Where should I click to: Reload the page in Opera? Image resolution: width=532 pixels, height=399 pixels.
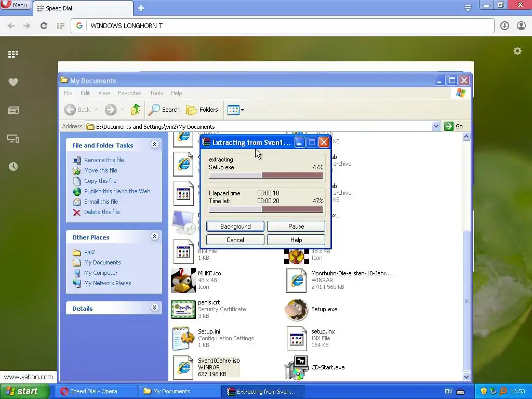point(44,25)
